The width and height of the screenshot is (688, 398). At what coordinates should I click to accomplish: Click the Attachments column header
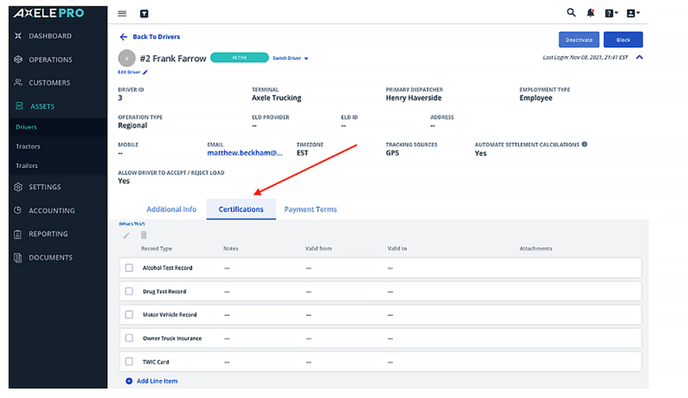click(x=536, y=248)
